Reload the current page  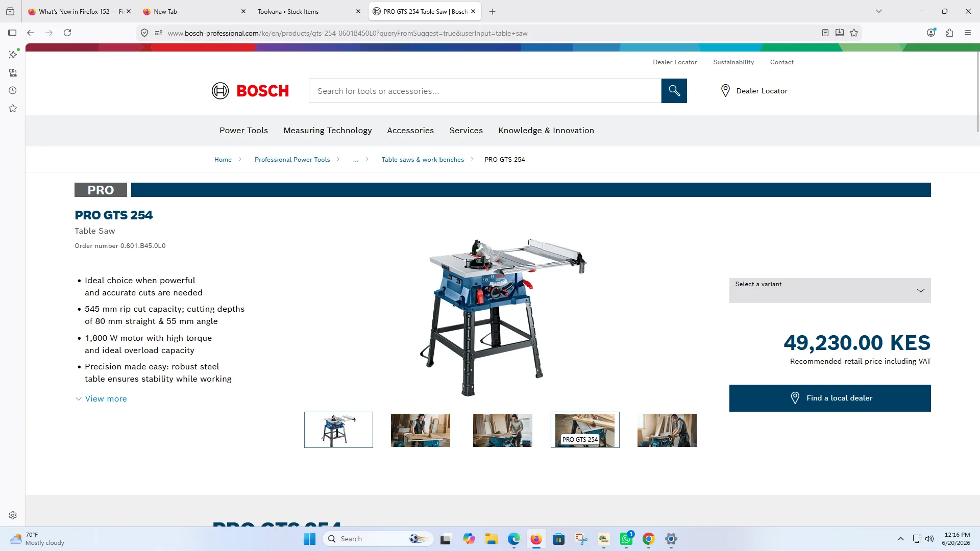(x=67, y=33)
